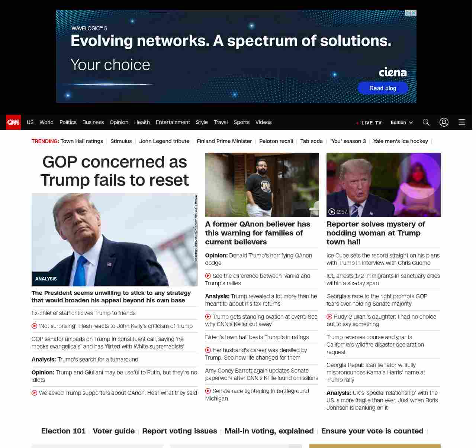Click play icon beside Rudy Giuliani's daughter story
The width and height of the screenshot is (476, 448).
329,317
